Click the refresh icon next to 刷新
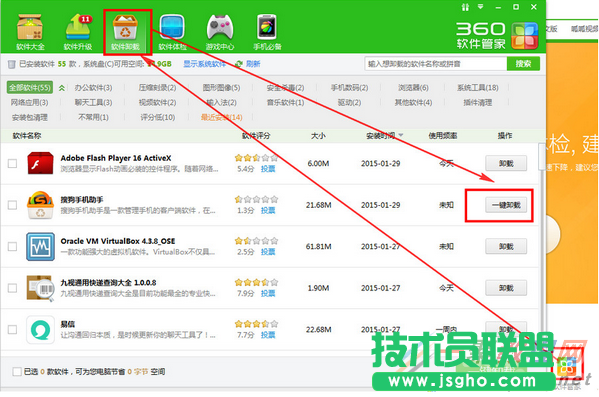The width and height of the screenshot is (599, 397). pos(239,64)
